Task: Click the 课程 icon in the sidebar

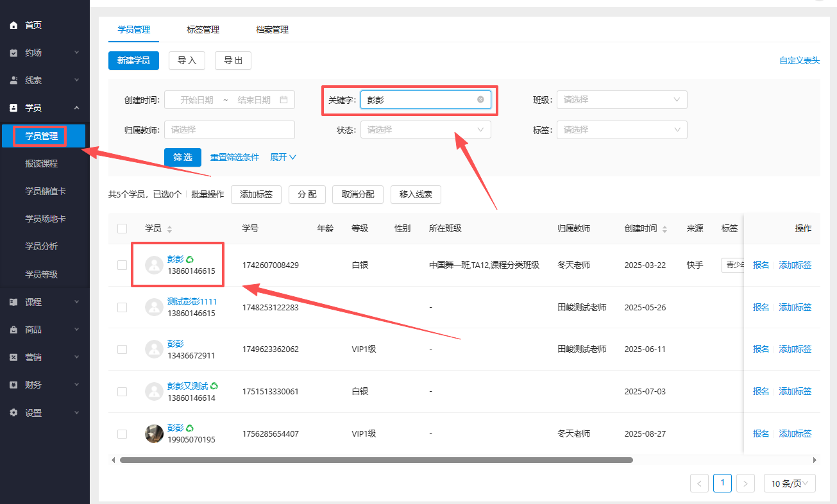Action: [x=14, y=301]
